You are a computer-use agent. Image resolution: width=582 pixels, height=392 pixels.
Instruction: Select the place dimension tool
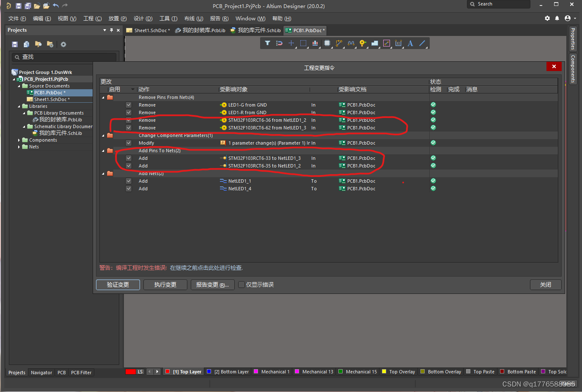coord(398,43)
